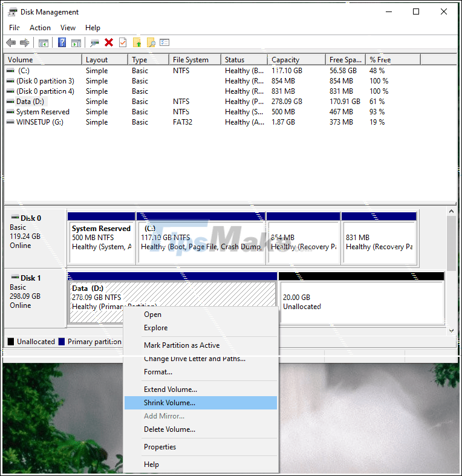
Task: Sort by the Capacity column header
Action: tap(296, 60)
